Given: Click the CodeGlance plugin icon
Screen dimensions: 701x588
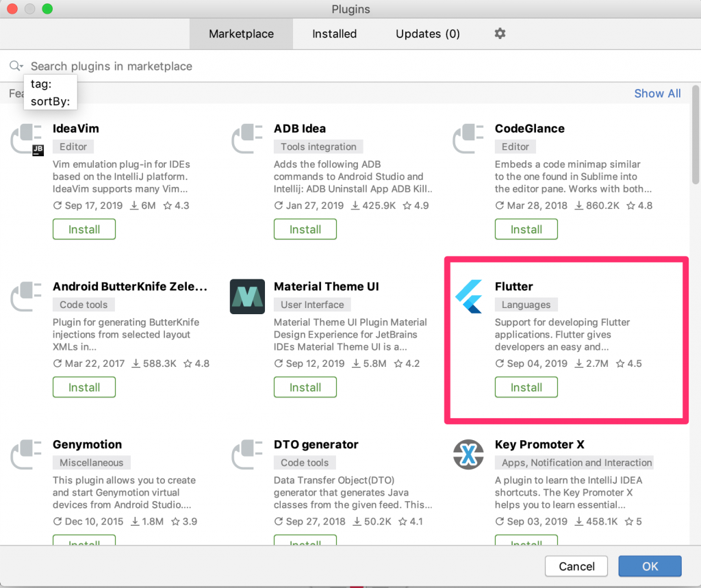Looking at the screenshot, I should [x=468, y=139].
